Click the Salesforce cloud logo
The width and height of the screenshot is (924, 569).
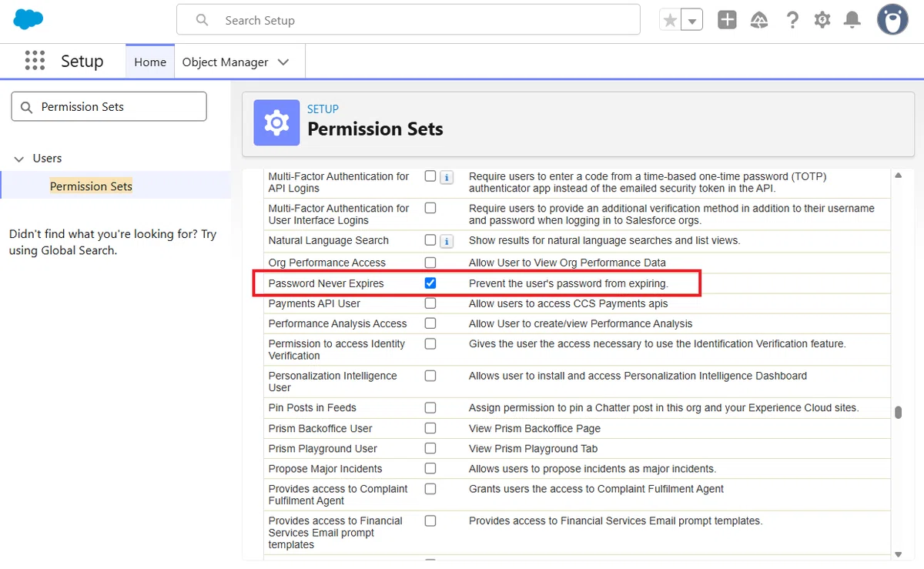click(28, 19)
